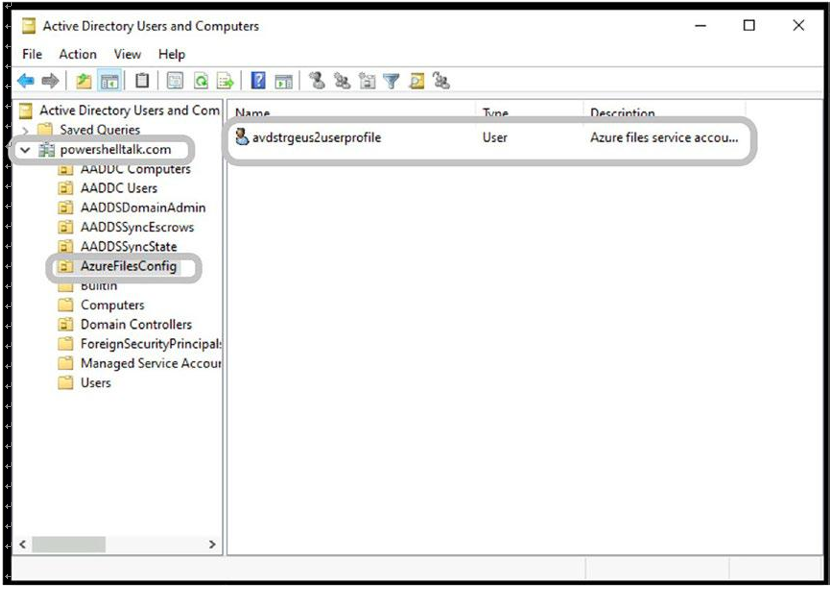Close the Active Directory Users and Computers window
This screenshot has height=589, width=834.
[798, 26]
